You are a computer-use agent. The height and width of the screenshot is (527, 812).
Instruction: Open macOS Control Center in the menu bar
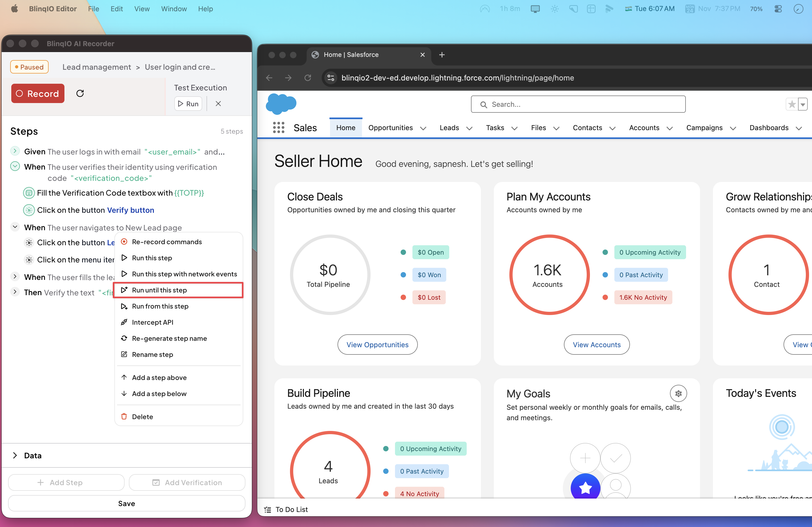pos(778,9)
